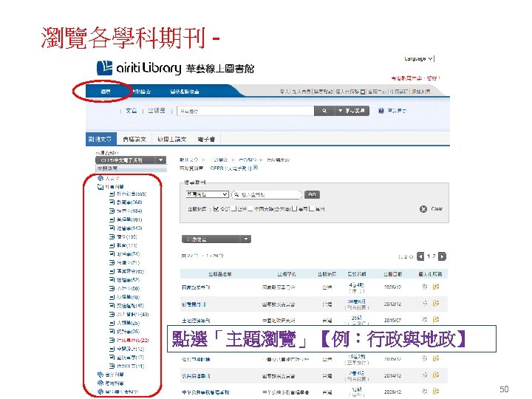Go to the previous results page arrow
532x399 pixels.
tap(420, 256)
